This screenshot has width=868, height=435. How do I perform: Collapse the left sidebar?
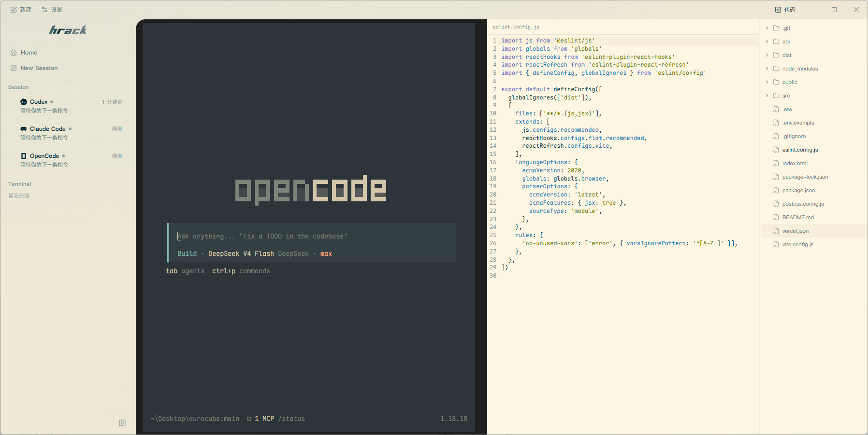pos(122,423)
